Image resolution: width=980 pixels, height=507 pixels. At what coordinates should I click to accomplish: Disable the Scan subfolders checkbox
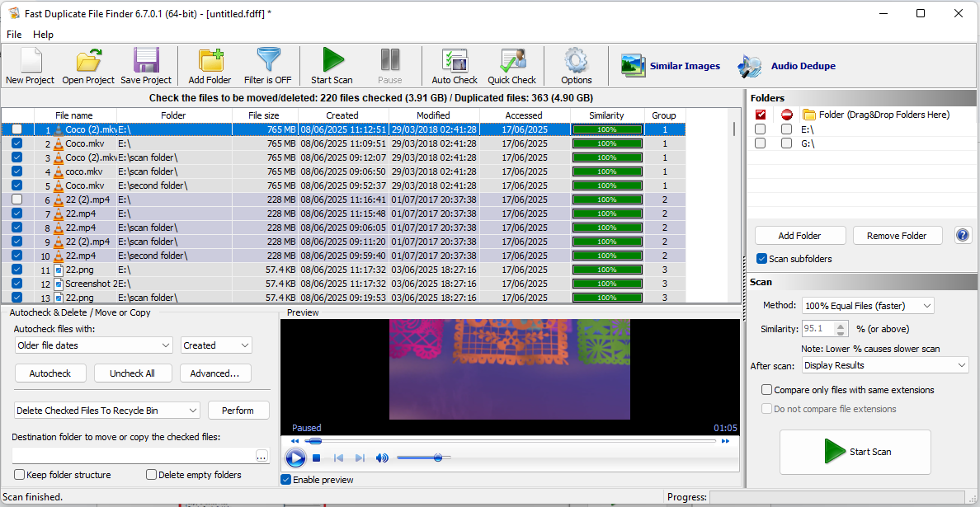tap(762, 259)
